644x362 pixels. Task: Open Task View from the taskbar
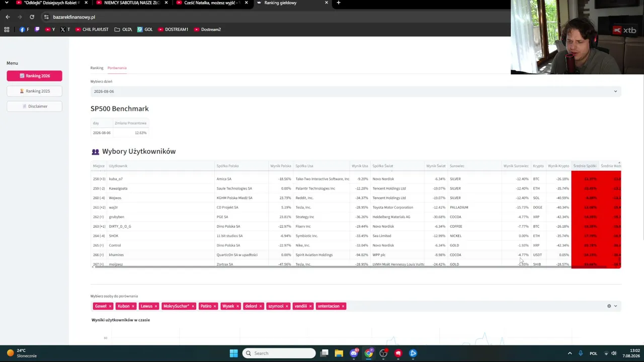325,353
